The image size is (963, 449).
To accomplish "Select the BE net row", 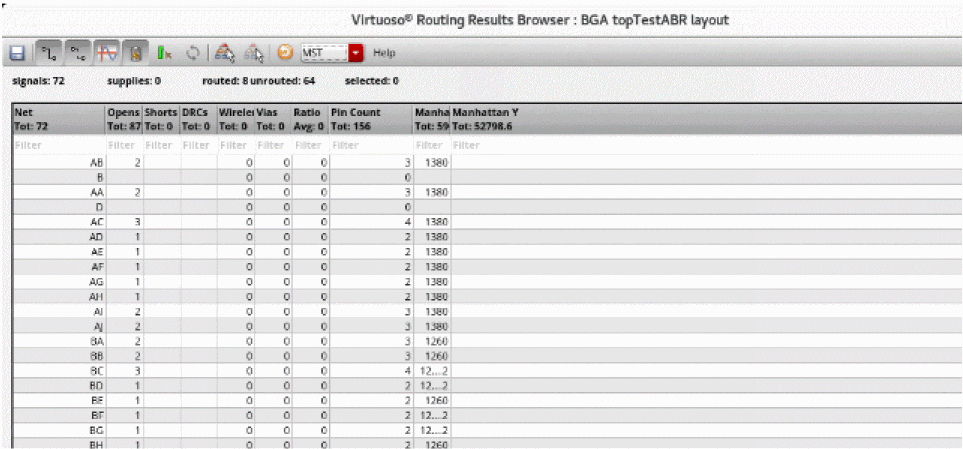I will [x=487, y=400].
